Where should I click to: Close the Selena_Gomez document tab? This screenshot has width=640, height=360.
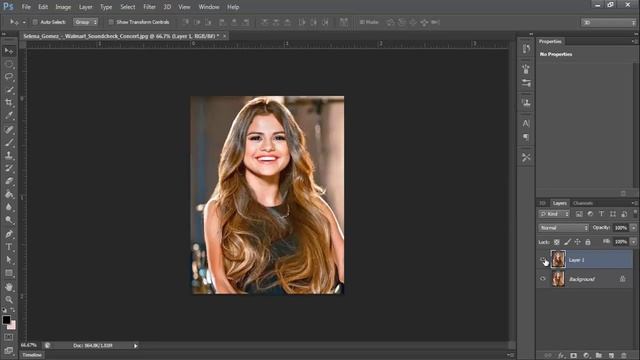224,36
